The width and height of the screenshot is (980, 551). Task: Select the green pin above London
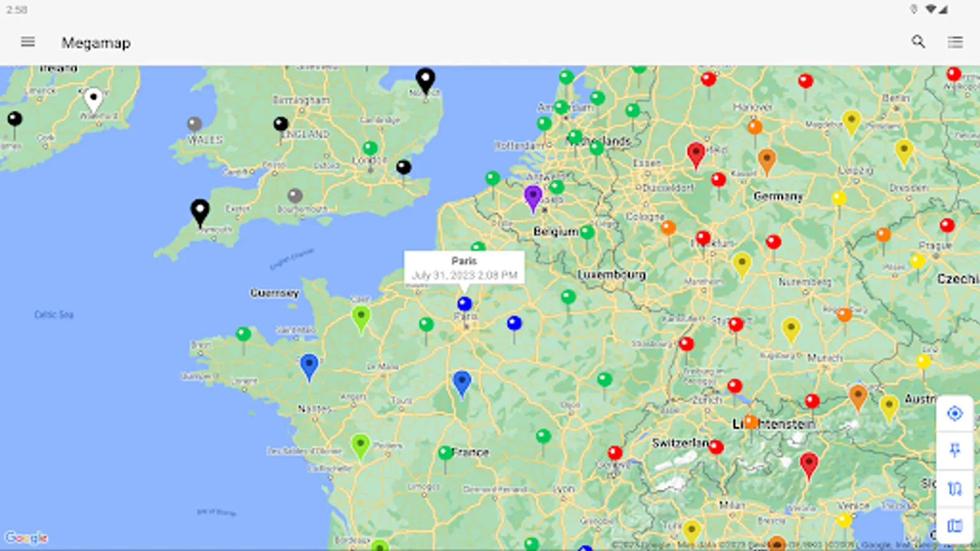(x=370, y=148)
